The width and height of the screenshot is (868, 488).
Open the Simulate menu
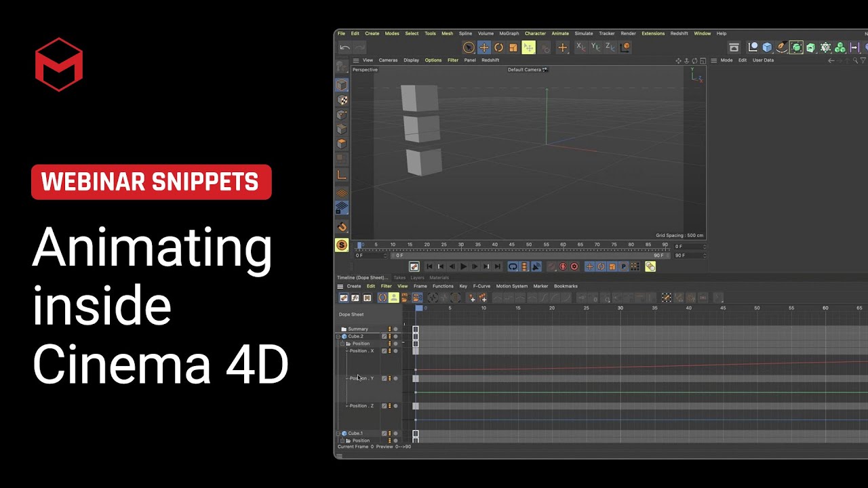[584, 33]
